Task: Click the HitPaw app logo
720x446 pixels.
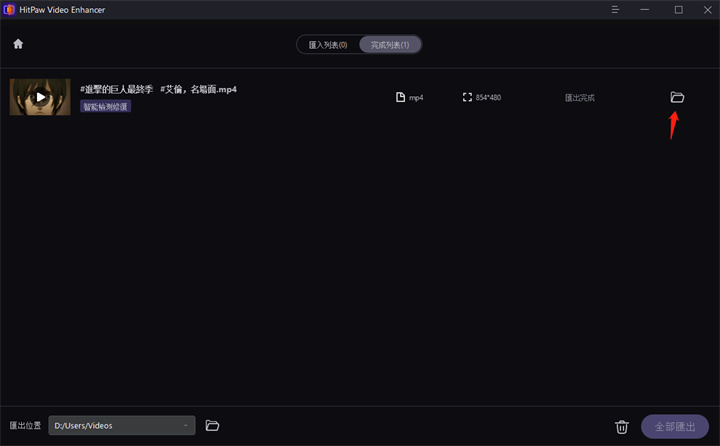Action: 10,10
